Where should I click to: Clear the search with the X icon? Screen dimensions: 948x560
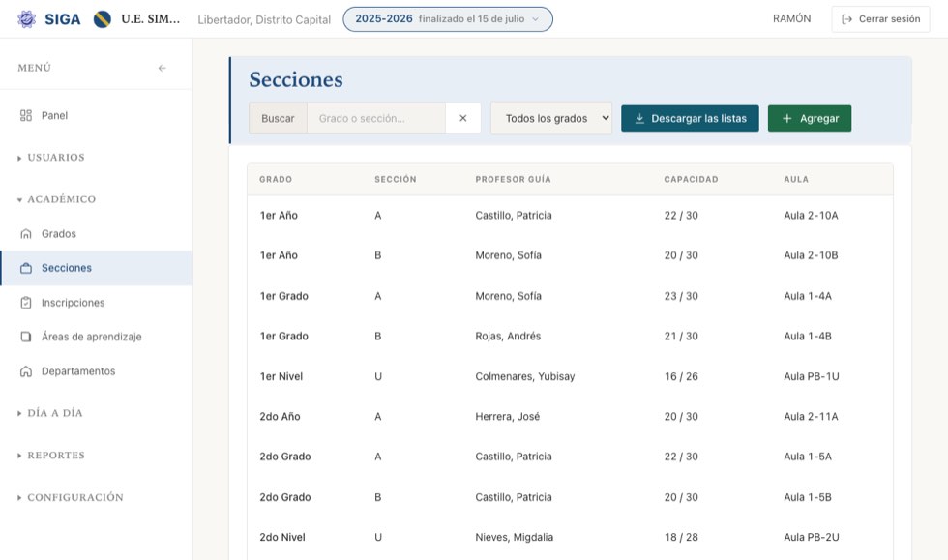(x=463, y=119)
